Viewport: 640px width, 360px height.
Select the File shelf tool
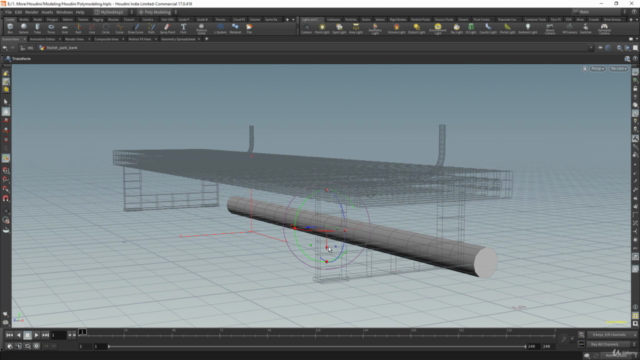[249, 28]
